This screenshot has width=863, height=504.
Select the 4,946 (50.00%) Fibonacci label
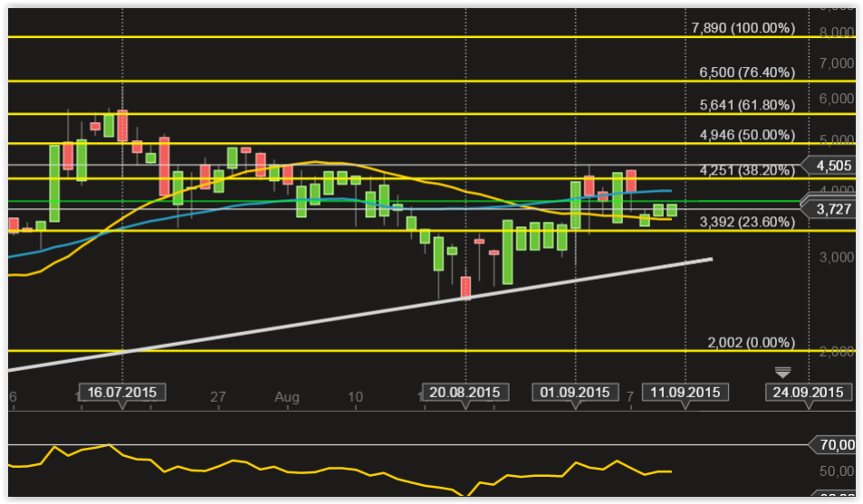[x=747, y=135]
